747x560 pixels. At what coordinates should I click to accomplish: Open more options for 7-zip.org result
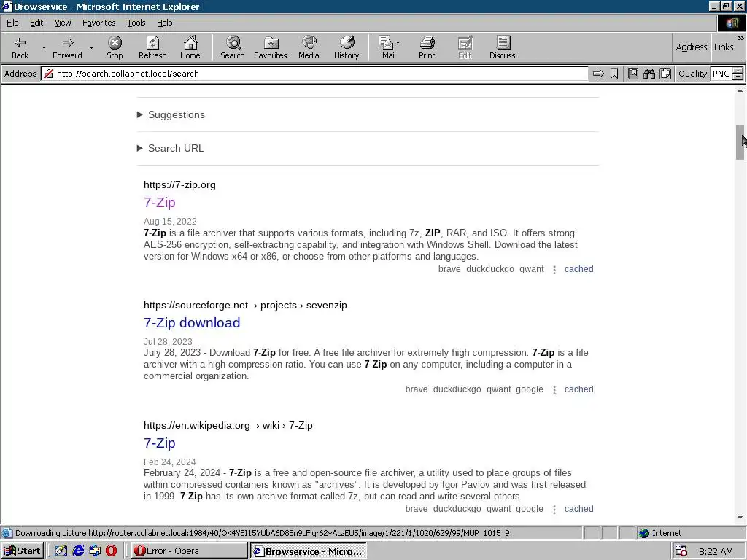[554, 270]
